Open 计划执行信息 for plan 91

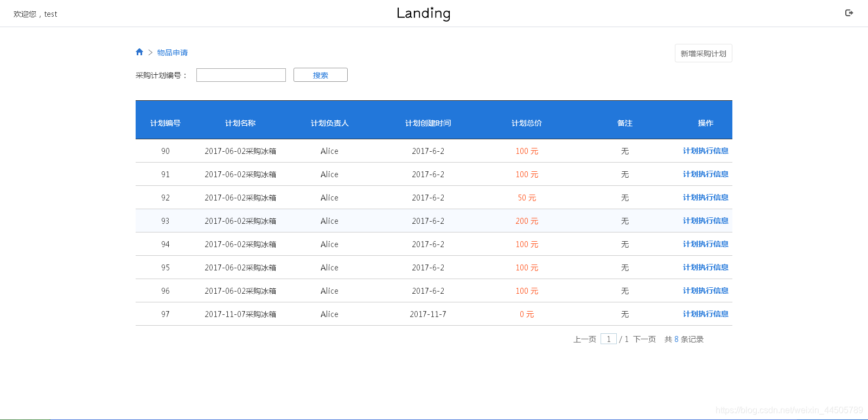pyautogui.click(x=705, y=174)
